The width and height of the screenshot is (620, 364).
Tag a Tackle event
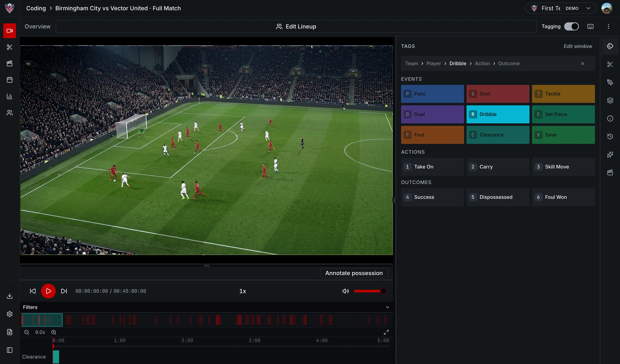pyautogui.click(x=563, y=94)
